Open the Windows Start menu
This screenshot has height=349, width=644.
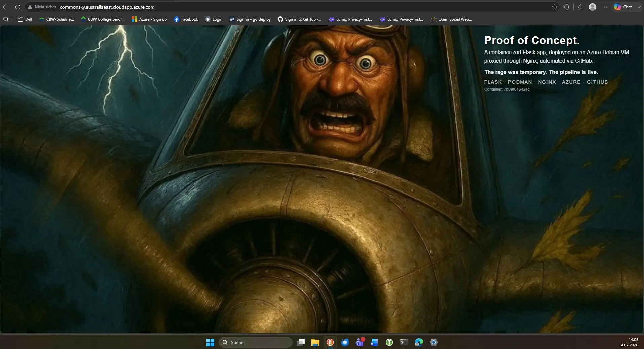tap(210, 342)
